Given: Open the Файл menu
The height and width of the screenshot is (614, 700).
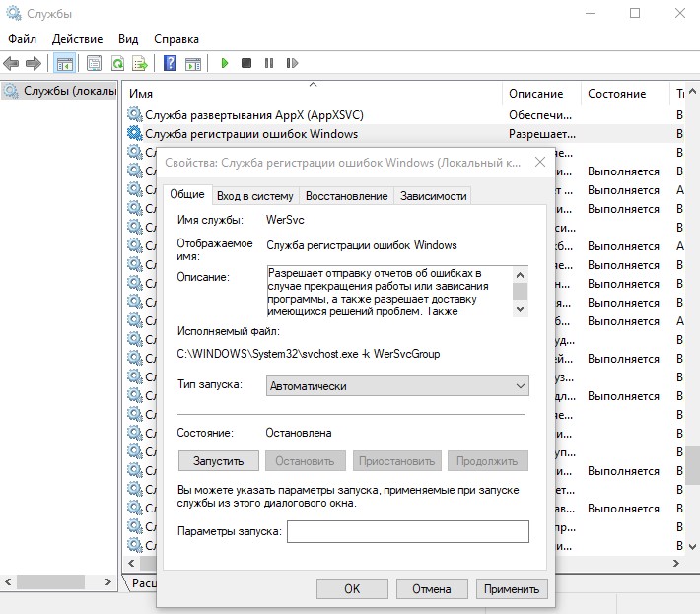Looking at the screenshot, I should [22, 39].
